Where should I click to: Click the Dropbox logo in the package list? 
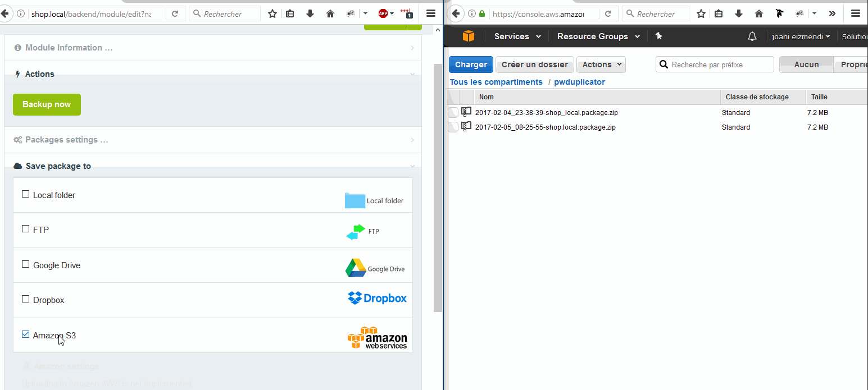(x=376, y=298)
